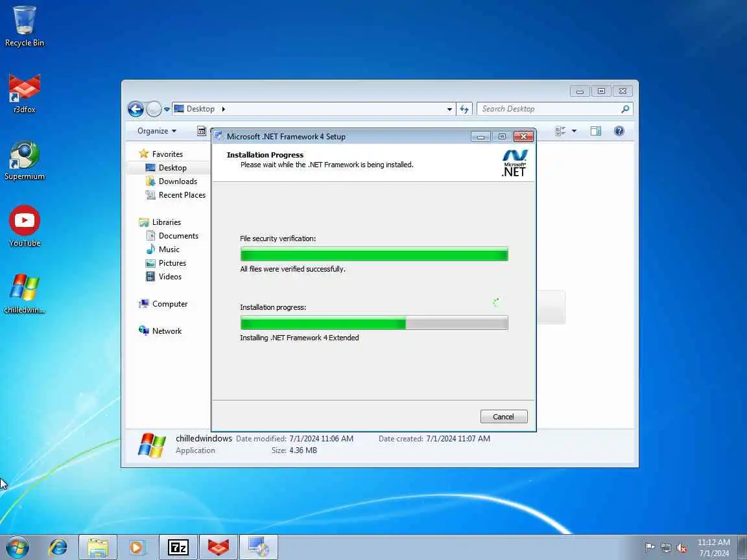Open Downloads under Favorites
The image size is (747, 560).
(171, 181)
